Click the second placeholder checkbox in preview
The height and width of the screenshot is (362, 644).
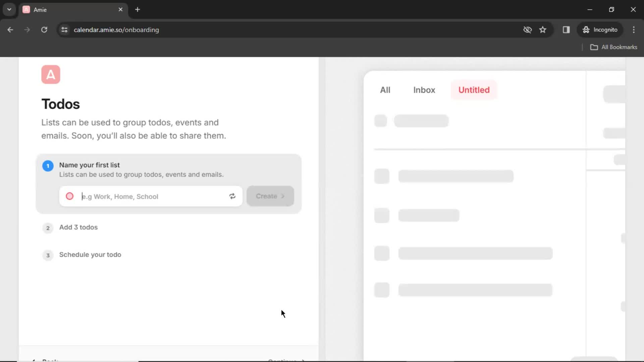382,176
